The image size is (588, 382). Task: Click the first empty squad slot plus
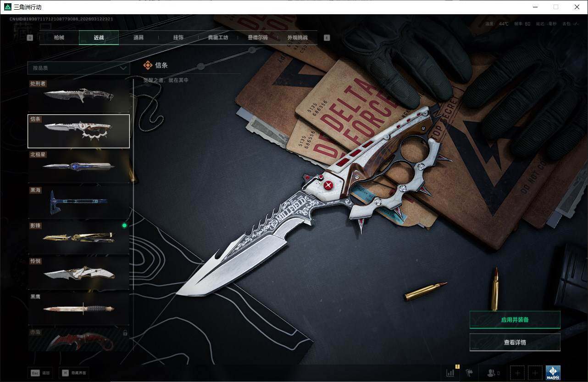517,373
